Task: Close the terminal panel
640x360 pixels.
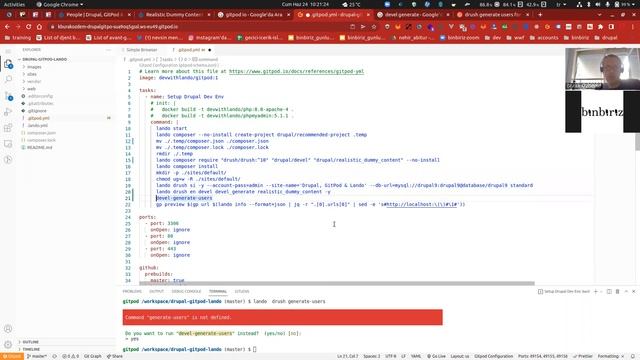Action: coord(633,291)
